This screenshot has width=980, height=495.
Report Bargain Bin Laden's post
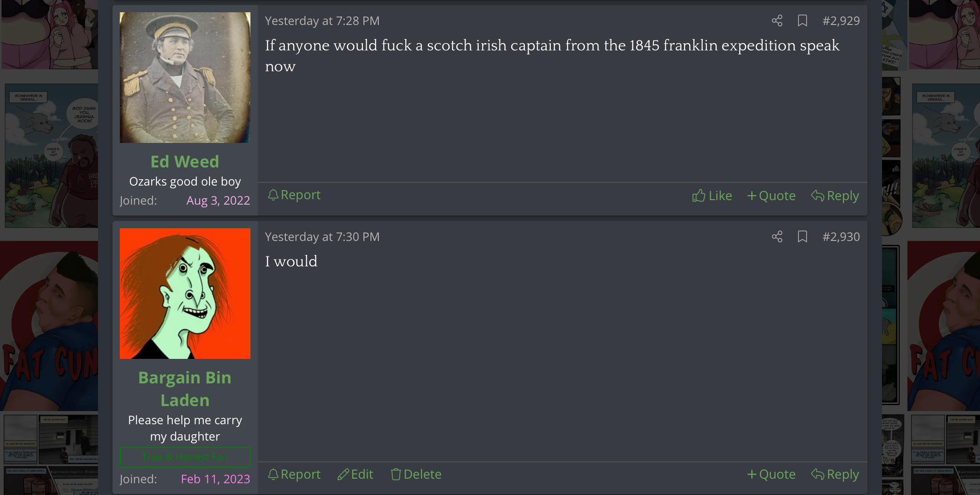pyautogui.click(x=294, y=474)
